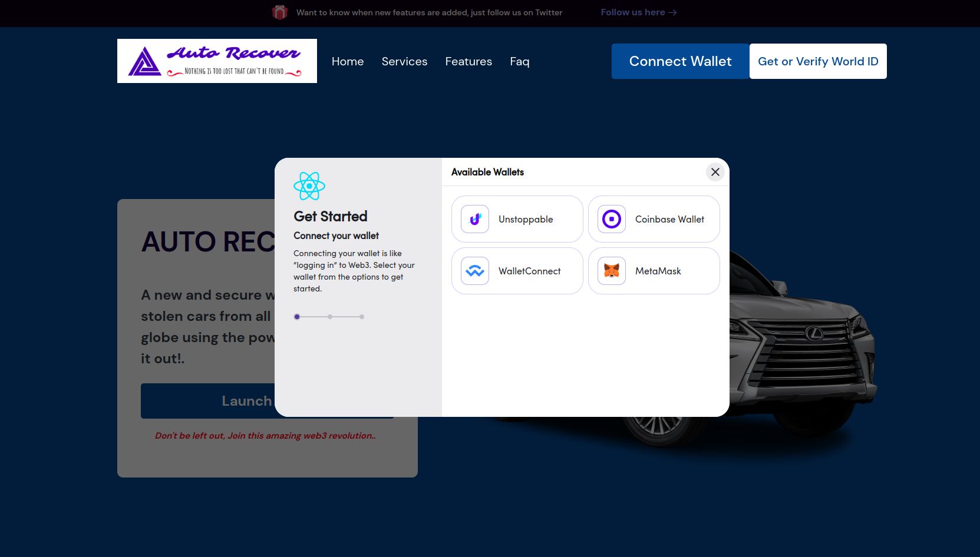Click the Auto Recover logo
The image size is (980, 557).
pyautogui.click(x=217, y=61)
